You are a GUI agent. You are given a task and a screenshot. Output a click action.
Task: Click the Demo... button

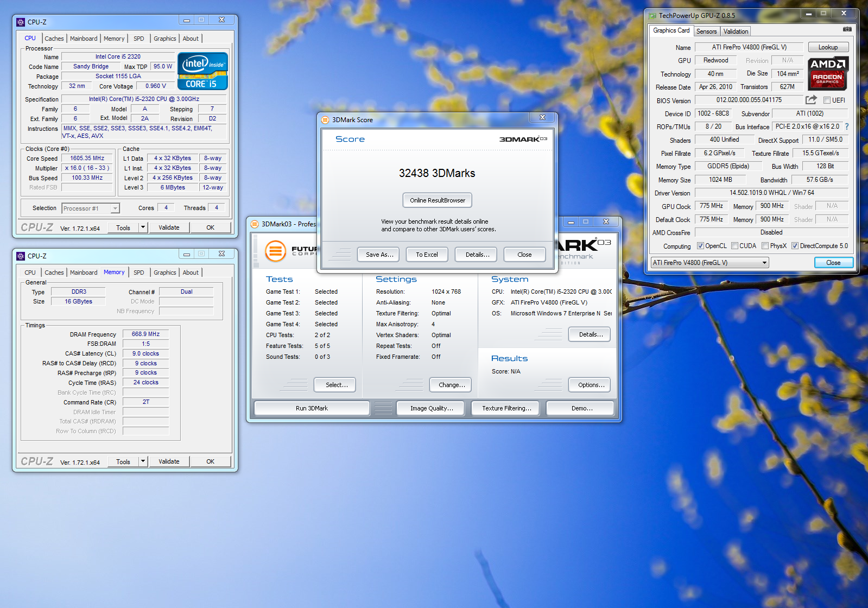click(x=581, y=408)
